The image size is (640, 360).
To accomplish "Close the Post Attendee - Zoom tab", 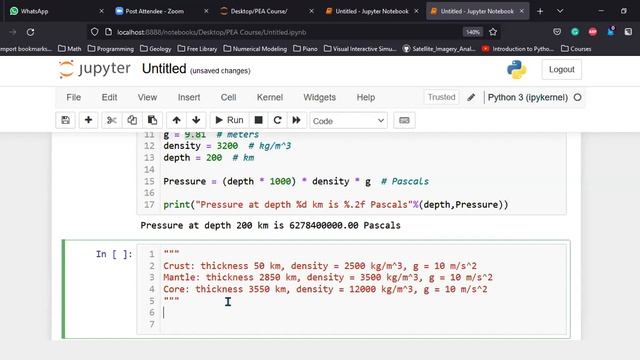I will 206,11.
